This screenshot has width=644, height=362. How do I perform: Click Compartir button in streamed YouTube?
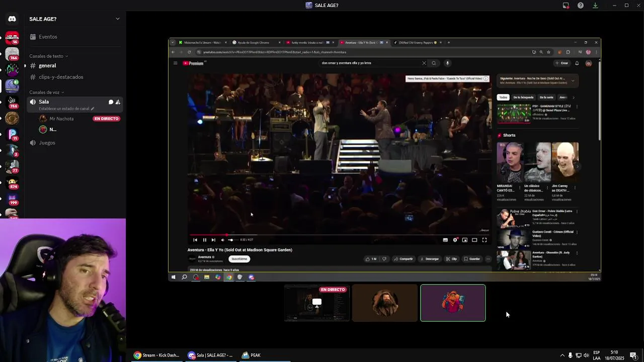tap(404, 259)
